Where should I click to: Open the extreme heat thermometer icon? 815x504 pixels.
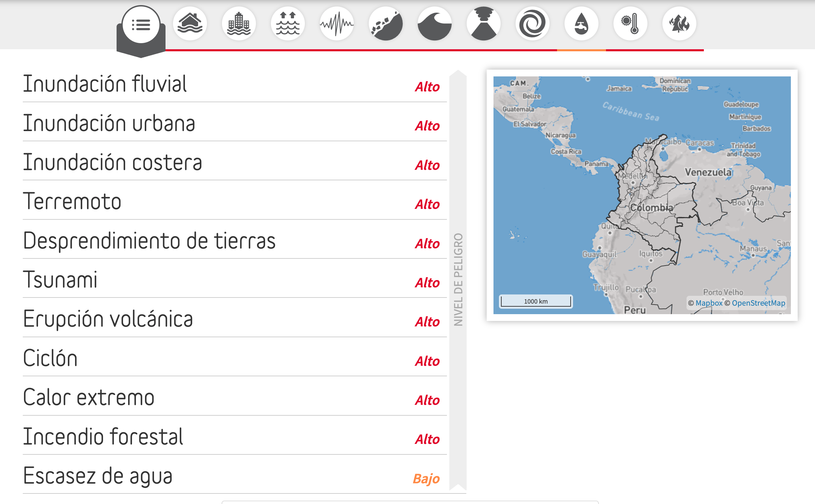click(630, 24)
